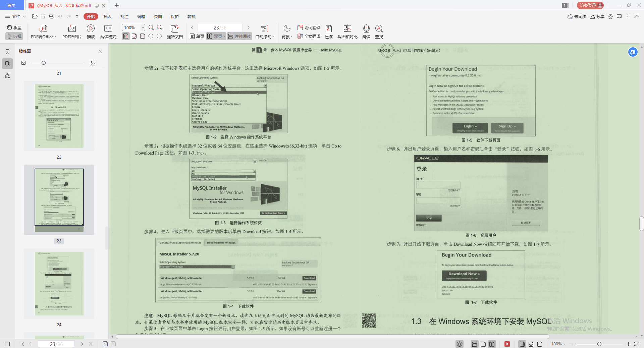Switch to 开始 ribbon tab
This screenshot has width=644, height=348.
point(91,16)
